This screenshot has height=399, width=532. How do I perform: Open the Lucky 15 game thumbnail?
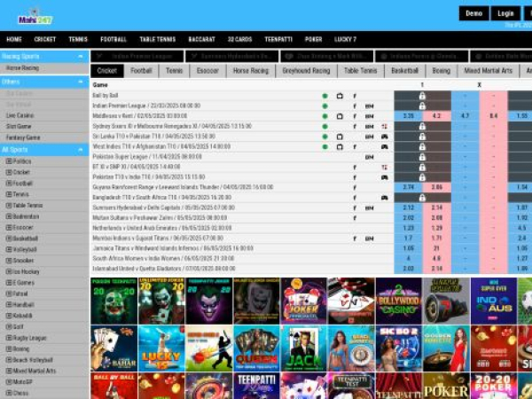tap(160, 348)
